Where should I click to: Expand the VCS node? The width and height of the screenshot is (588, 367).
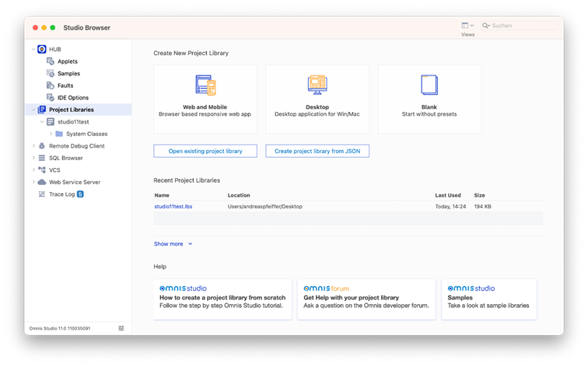(33, 170)
